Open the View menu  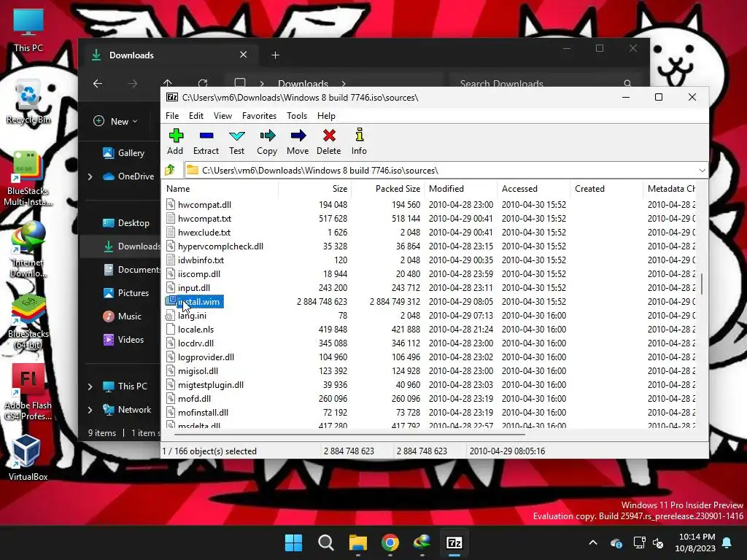pos(222,116)
